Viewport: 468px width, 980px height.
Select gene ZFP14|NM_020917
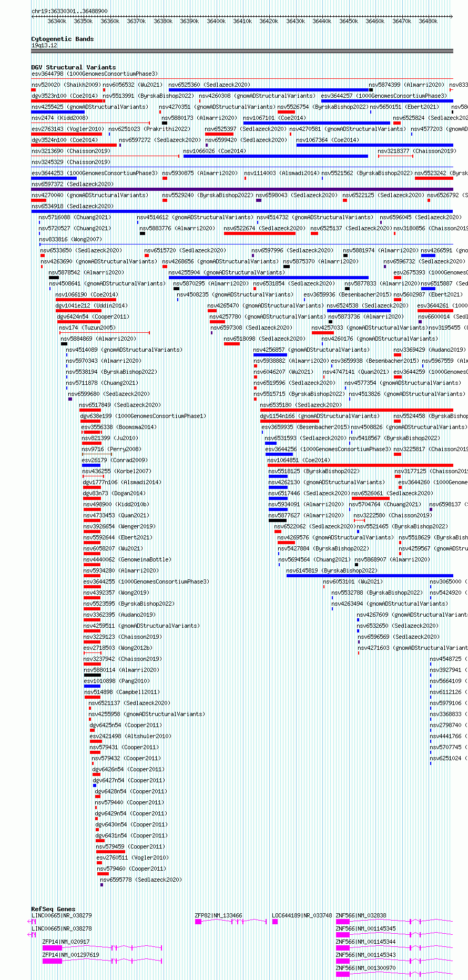tap(66, 942)
